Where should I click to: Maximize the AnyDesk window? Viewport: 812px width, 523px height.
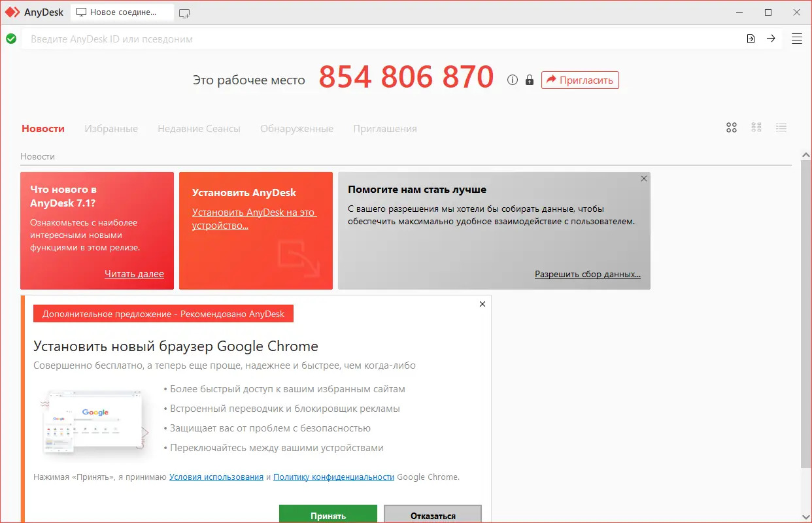click(x=768, y=12)
